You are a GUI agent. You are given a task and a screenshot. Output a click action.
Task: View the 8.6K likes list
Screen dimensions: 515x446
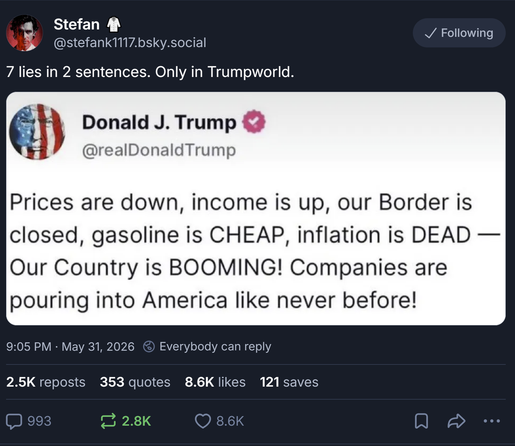coord(215,382)
